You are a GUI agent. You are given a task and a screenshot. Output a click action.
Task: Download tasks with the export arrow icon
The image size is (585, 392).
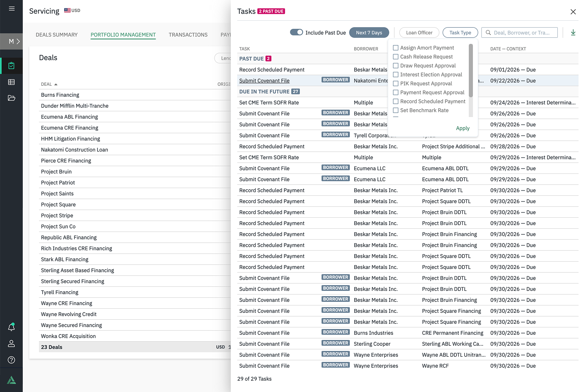[573, 32]
